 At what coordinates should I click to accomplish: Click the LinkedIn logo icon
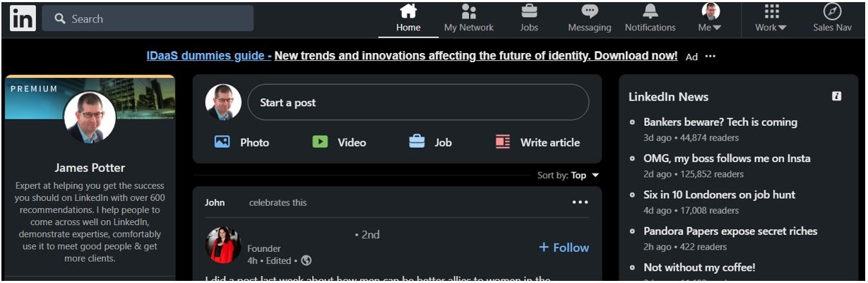tap(23, 18)
